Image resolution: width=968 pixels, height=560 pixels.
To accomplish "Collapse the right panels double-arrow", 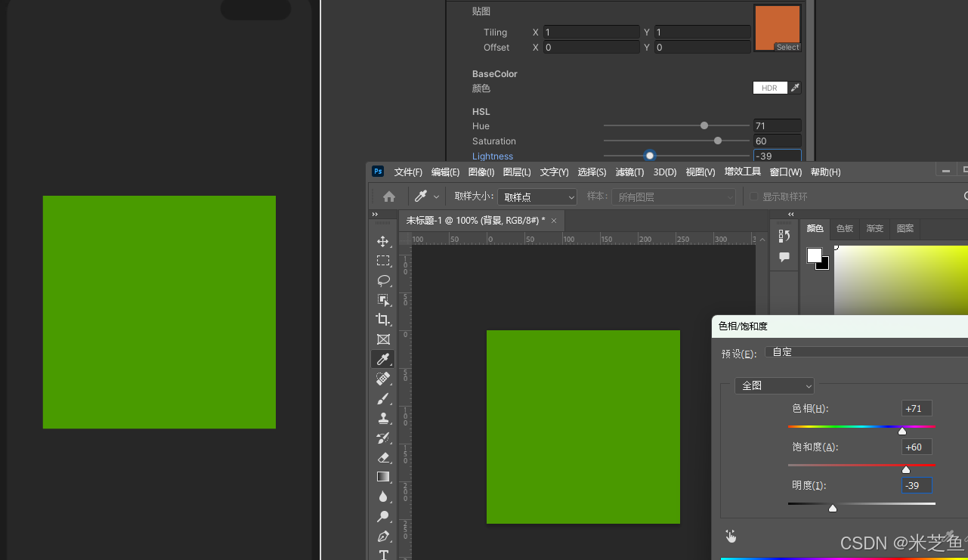I will click(791, 215).
